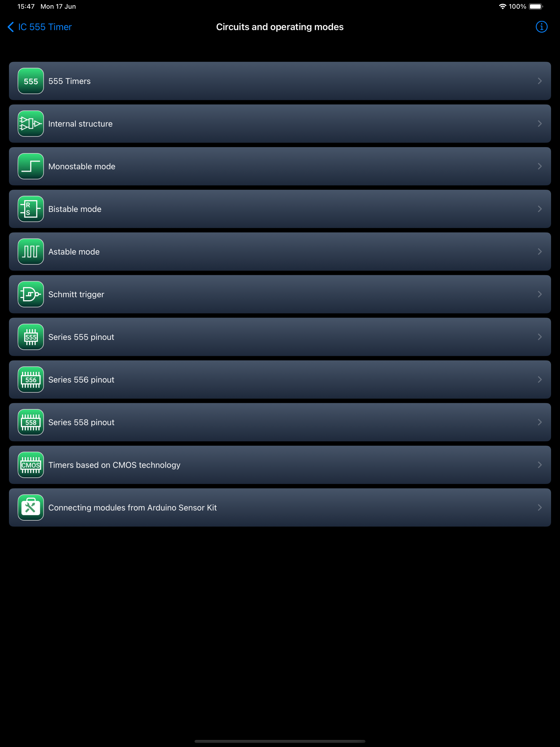Expand the Astable mode row chevron
The image size is (560, 747).
pyautogui.click(x=540, y=252)
